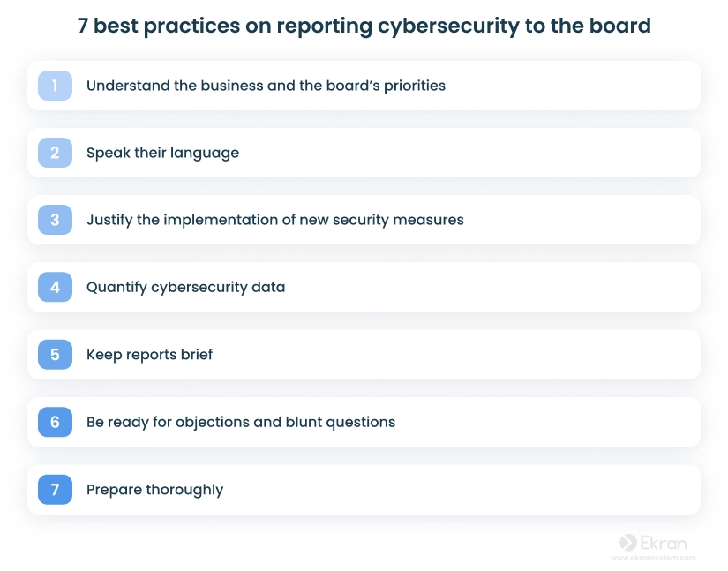Click 'Be ready for objections and blunt questions'
Viewport: 728px width, 571px height.
[x=241, y=422]
